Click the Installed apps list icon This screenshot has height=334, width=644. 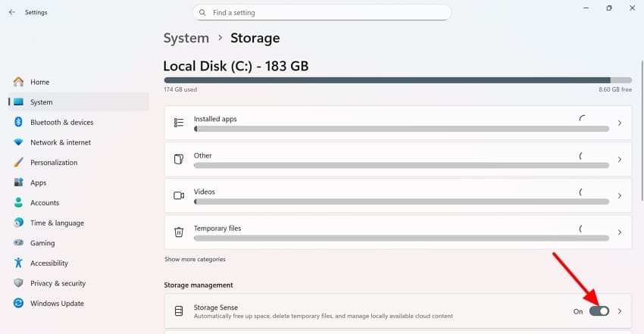(x=179, y=123)
